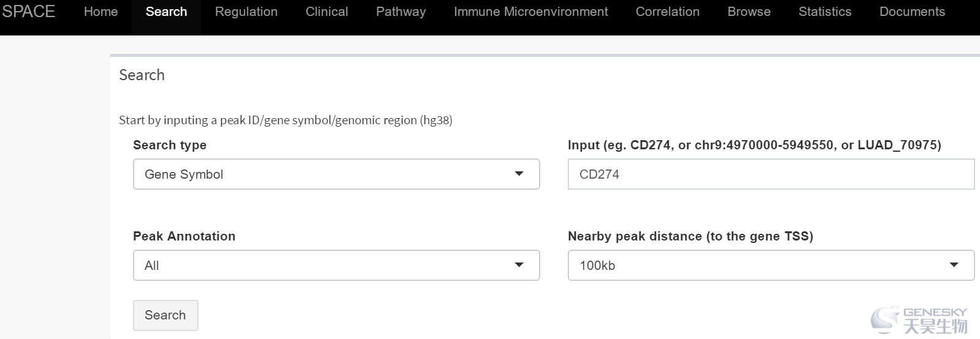Click the gray Search button
Screen dimensions: 980x339
point(165,315)
